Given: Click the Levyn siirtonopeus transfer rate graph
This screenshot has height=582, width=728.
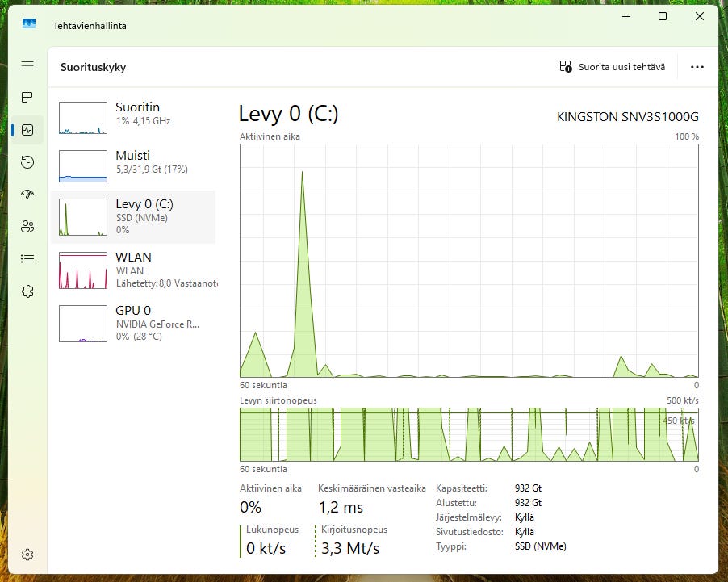Looking at the screenshot, I should pos(469,434).
